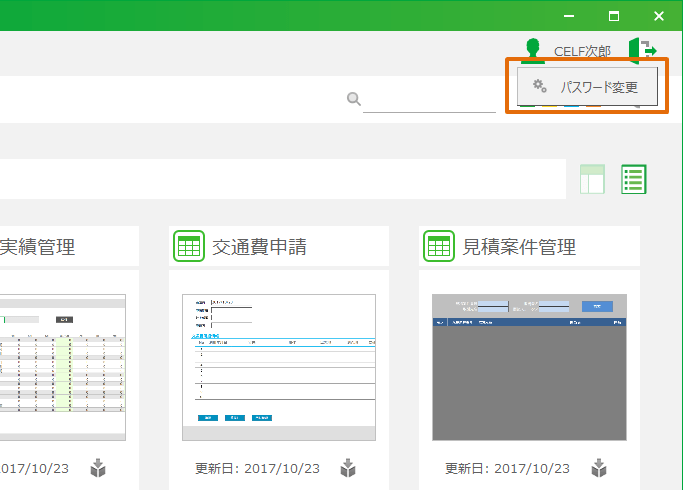Image resolution: width=683 pixels, height=490 pixels.
Task: Click the package icon under 実績管理
Action: 98,468
